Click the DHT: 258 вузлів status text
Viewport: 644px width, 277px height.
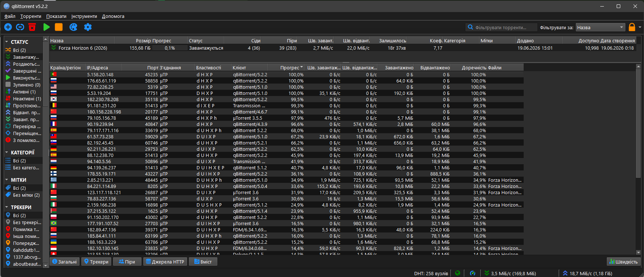431,273
